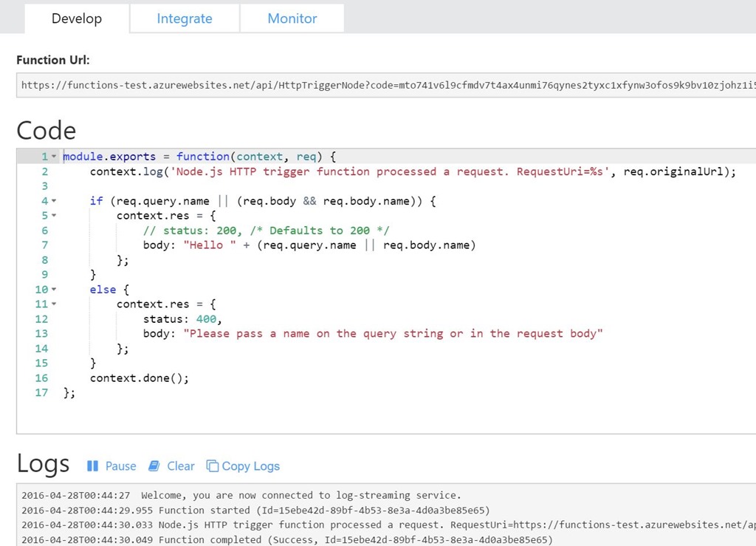
Task: Click the Clear logs eraser icon
Action: pyautogui.click(x=154, y=466)
